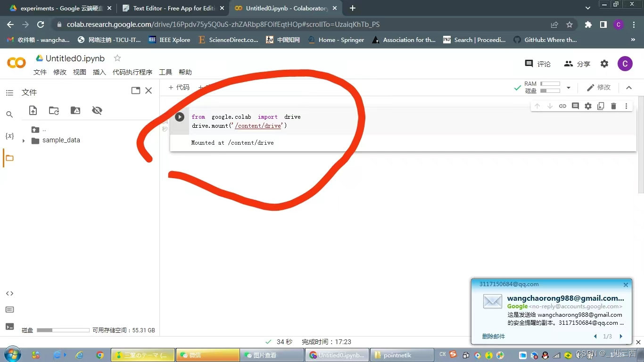Run the drive mount code cell
Viewport: 644px width, 362px height.
(180, 117)
